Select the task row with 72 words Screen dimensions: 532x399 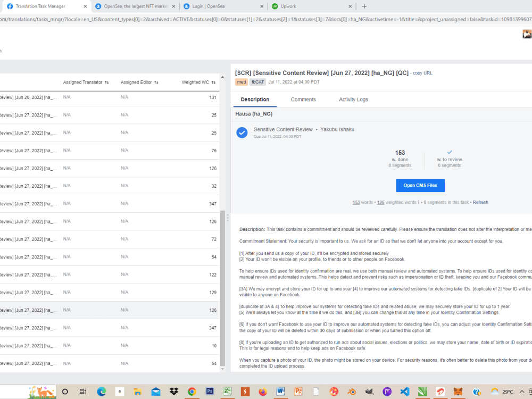pos(110,239)
